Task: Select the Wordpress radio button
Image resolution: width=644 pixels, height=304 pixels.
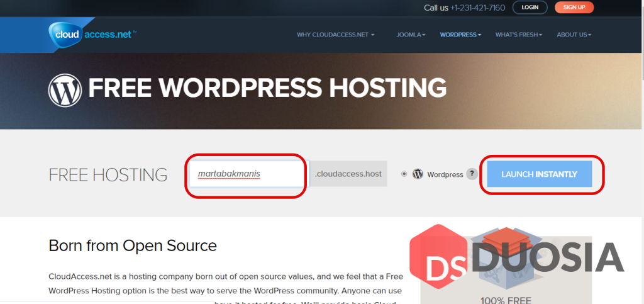Action: (x=404, y=174)
